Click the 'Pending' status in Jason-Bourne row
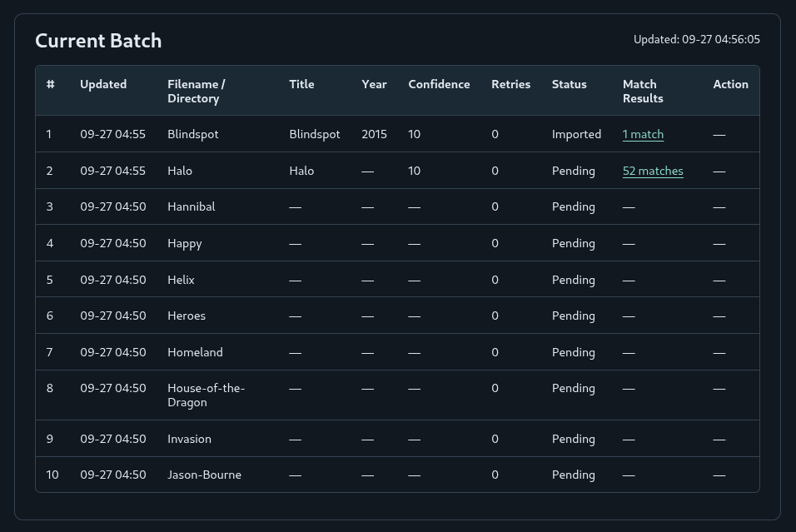796x532 pixels. [x=573, y=475]
